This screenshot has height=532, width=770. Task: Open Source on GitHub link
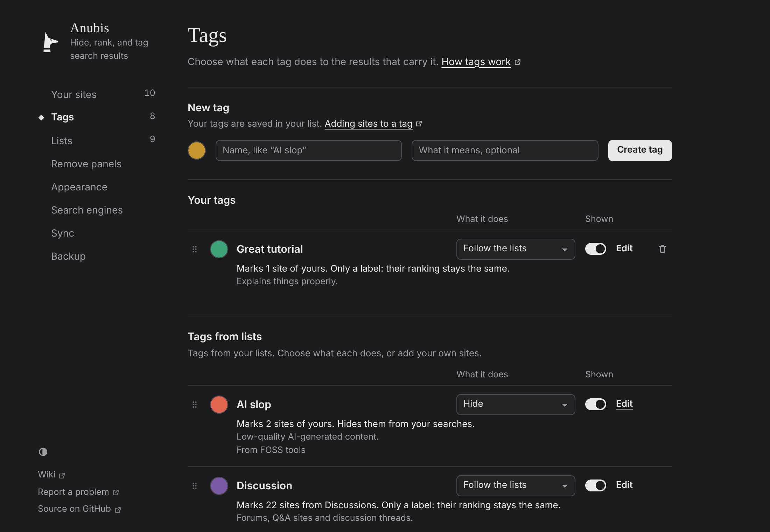click(x=74, y=509)
